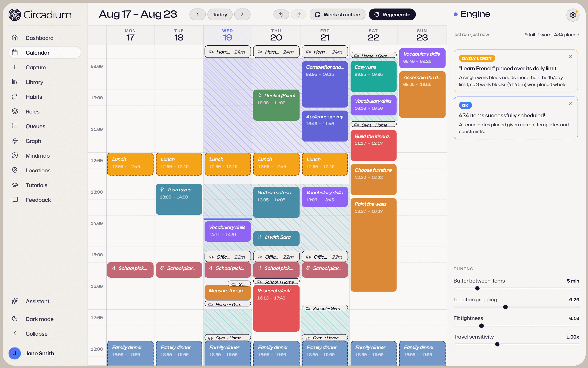Open the Mindmap view
The height and width of the screenshot is (368, 588).
[x=45, y=156]
